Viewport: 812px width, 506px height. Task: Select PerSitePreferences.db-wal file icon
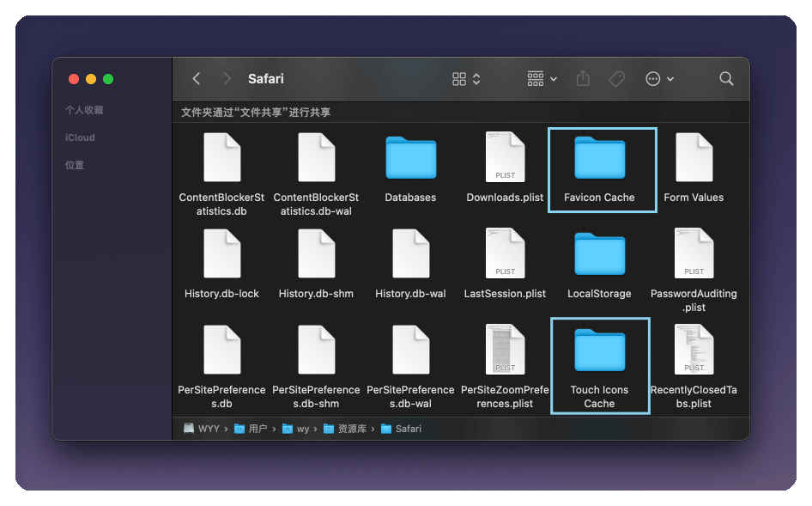410,350
